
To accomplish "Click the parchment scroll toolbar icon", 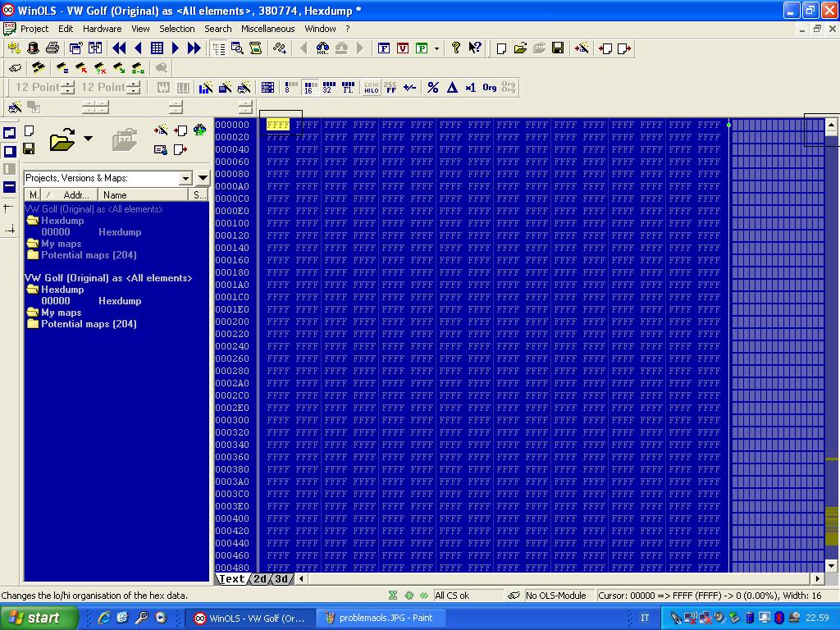I will 256,48.
